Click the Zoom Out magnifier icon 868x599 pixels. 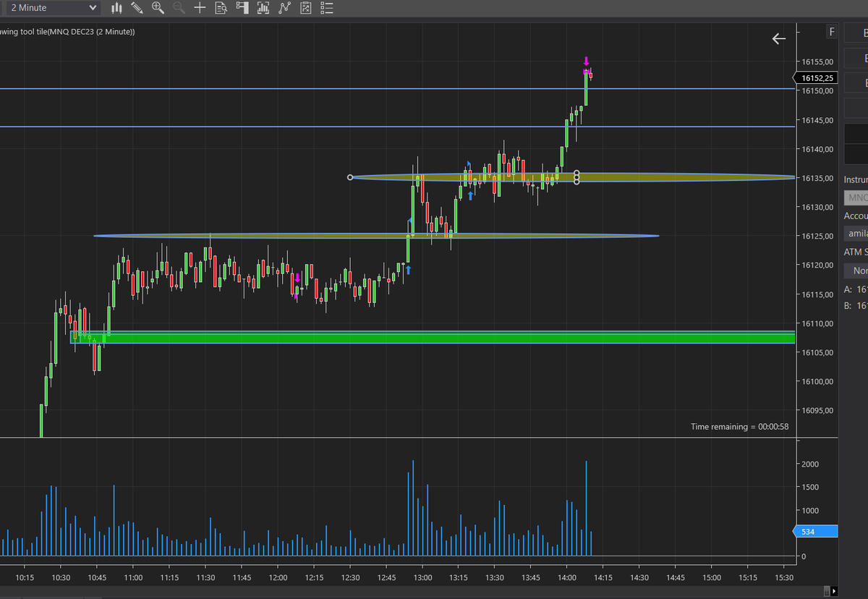179,8
